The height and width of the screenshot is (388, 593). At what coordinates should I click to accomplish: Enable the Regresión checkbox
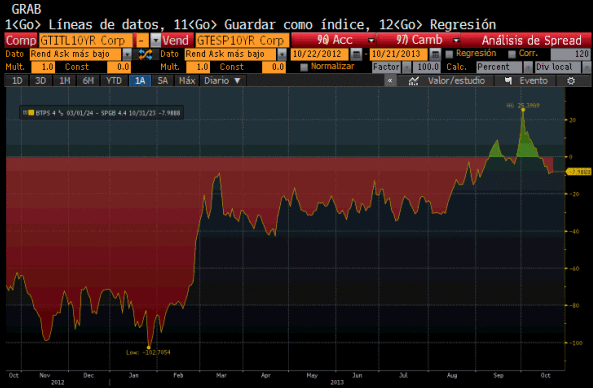pos(449,54)
